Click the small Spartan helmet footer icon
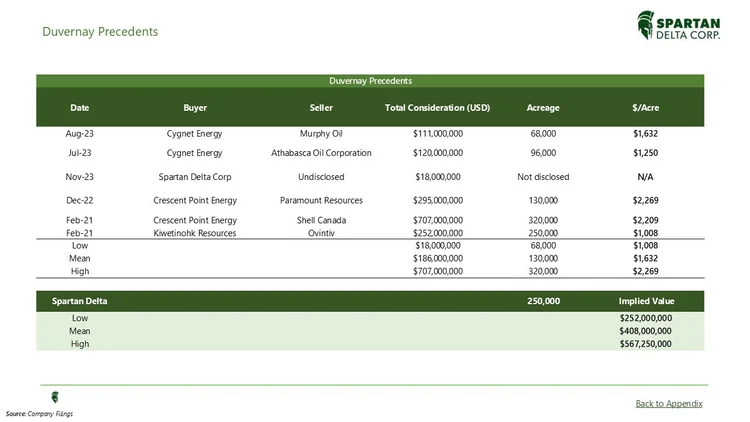750x422 pixels. click(55, 397)
